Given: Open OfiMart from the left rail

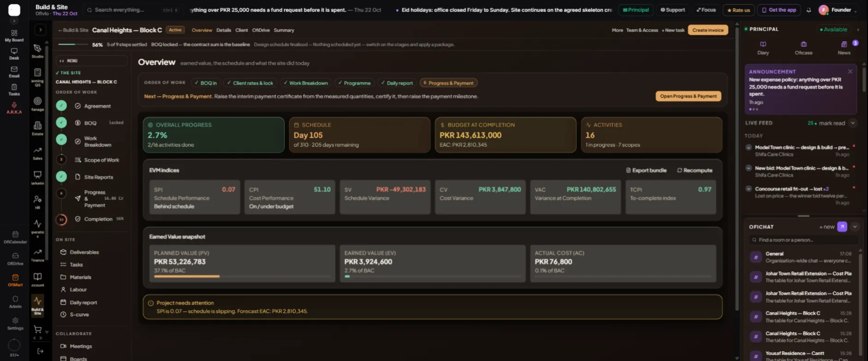Looking at the screenshot, I should [15, 280].
